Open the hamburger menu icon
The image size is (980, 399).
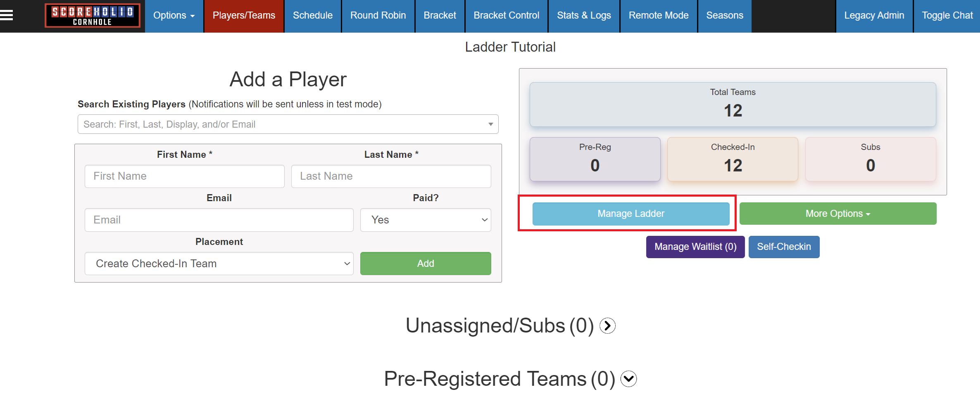(x=7, y=16)
